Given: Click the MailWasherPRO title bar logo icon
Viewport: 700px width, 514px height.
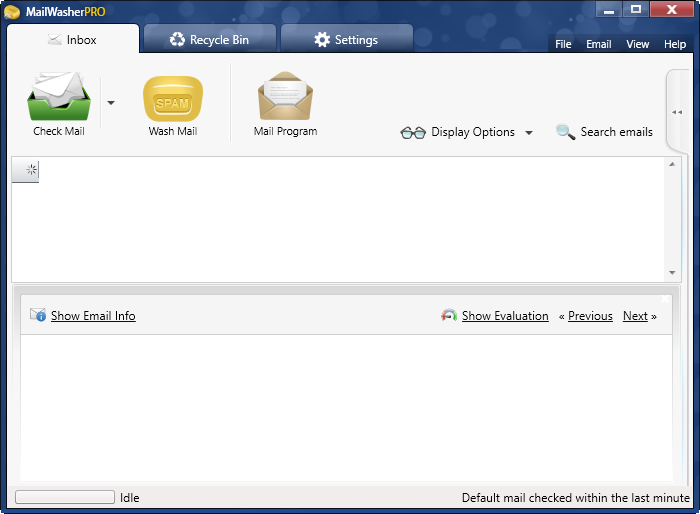Looking at the screenshot, I should (x=12, y=12).
